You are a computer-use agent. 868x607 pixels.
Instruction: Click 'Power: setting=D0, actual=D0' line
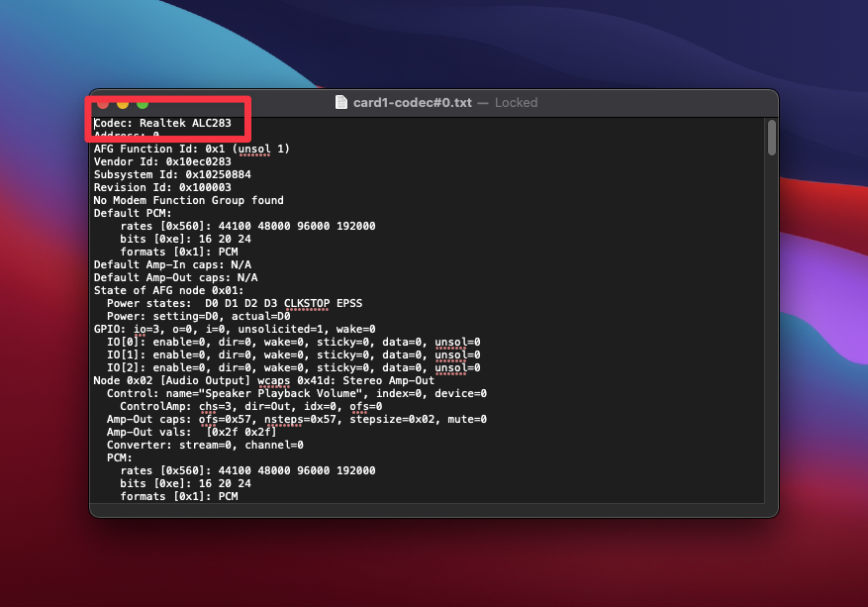[198, 316]
